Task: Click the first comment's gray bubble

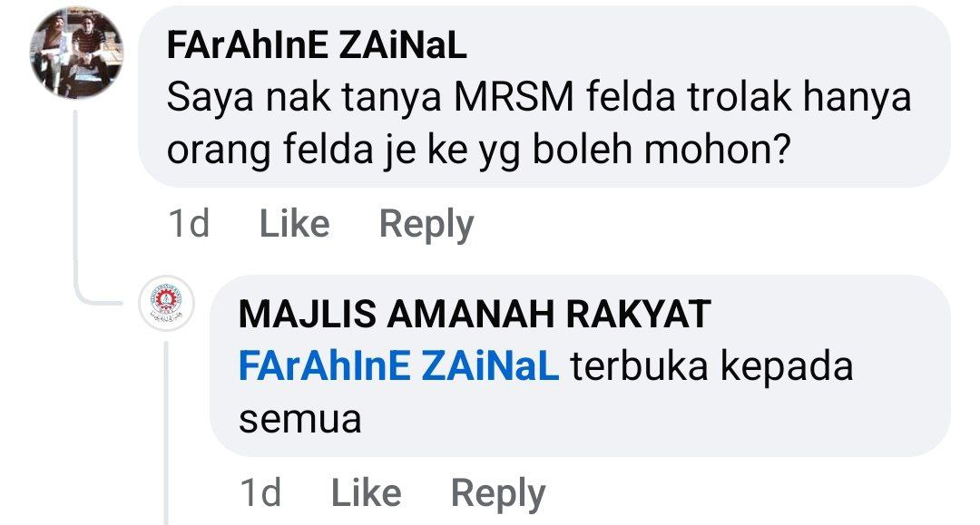Action: point(544,97)
